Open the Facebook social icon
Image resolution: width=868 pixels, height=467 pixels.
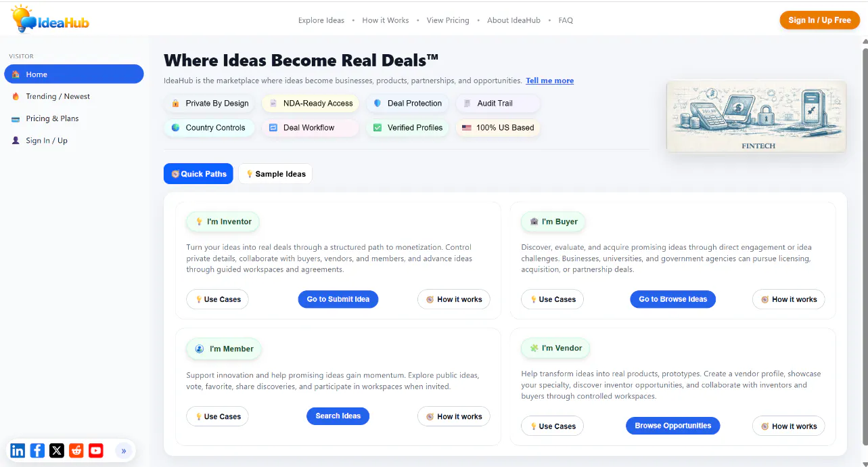pos(37,450)
